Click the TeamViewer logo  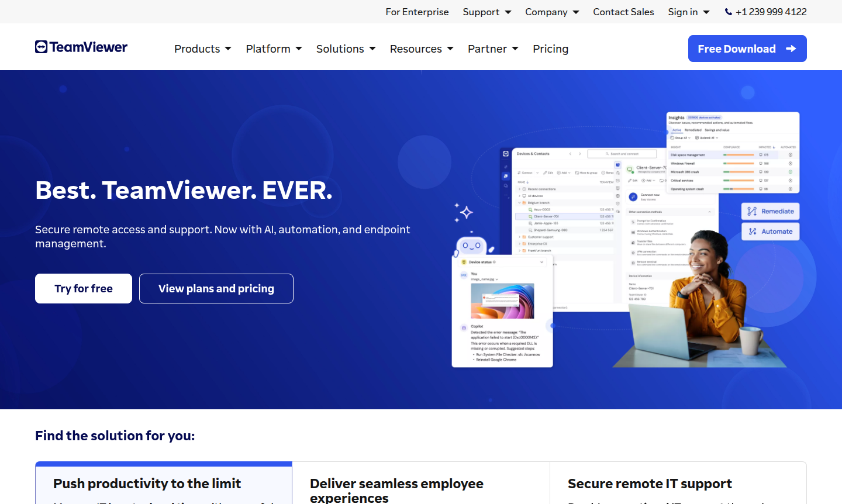point(81,47)
